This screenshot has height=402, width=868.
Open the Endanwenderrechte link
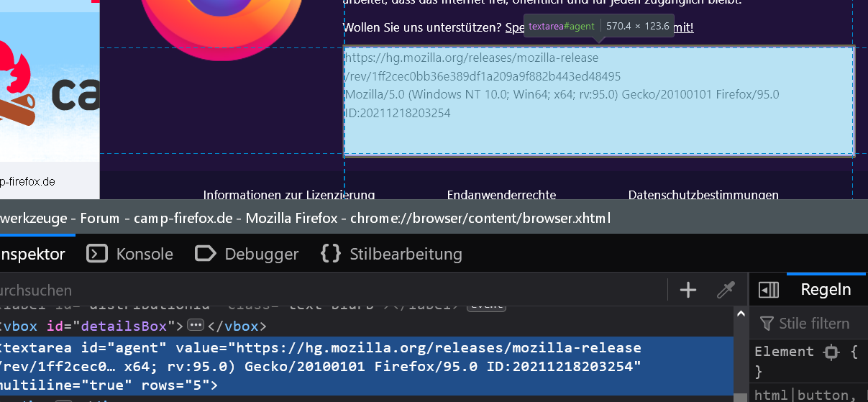click(x=501, y=194)
